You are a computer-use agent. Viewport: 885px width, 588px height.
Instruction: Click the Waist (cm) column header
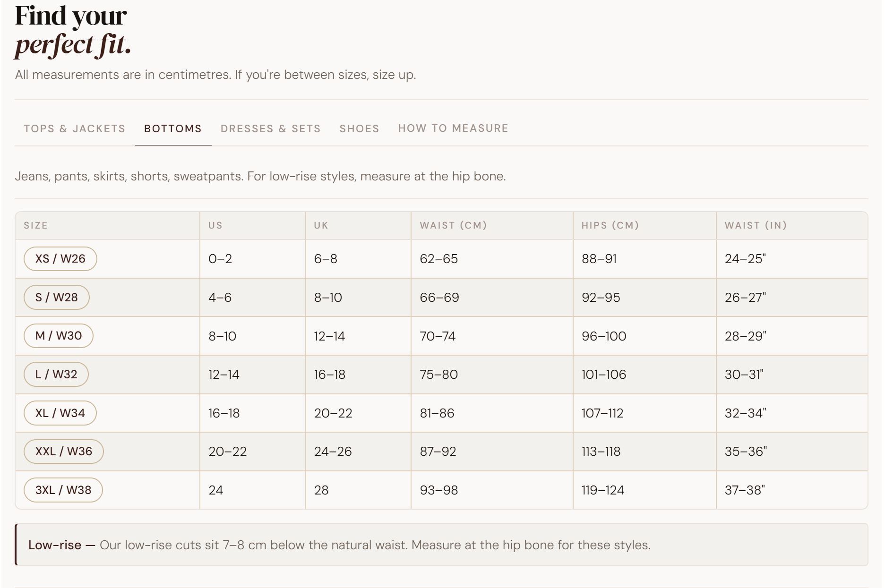tap(453, 225)
